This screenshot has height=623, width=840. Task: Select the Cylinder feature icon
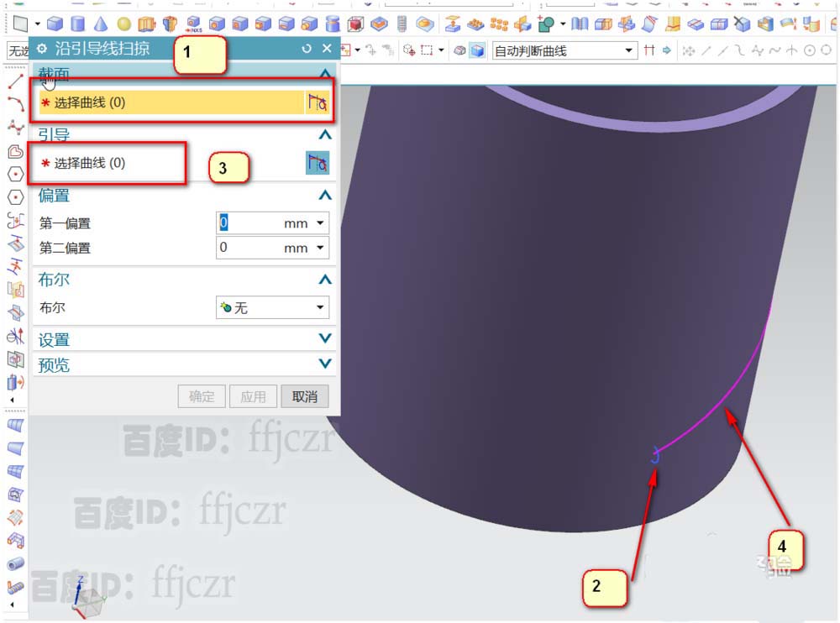click(x=78, y=24)
